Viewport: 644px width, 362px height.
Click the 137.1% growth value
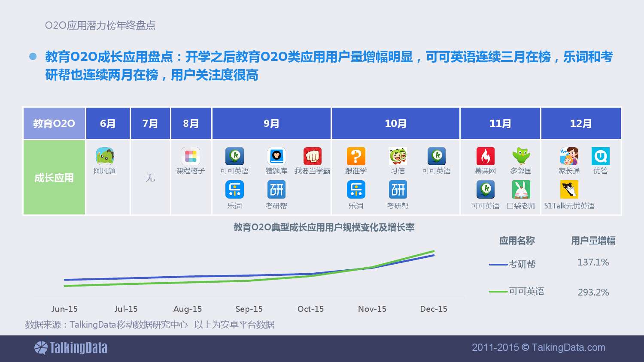click(x=593, y=262)
